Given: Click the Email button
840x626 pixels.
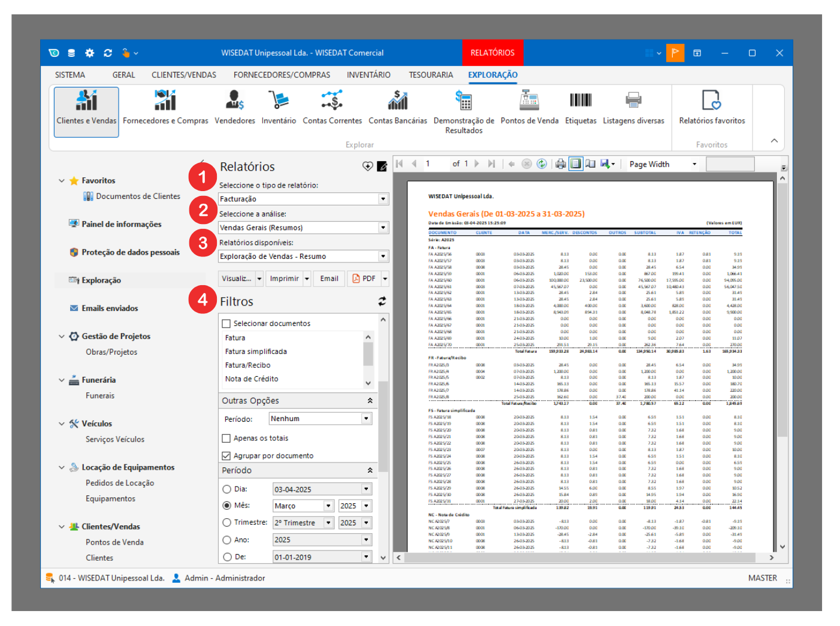Looking at the screenshot, I should pyautogui.click(x=329, y=279).
